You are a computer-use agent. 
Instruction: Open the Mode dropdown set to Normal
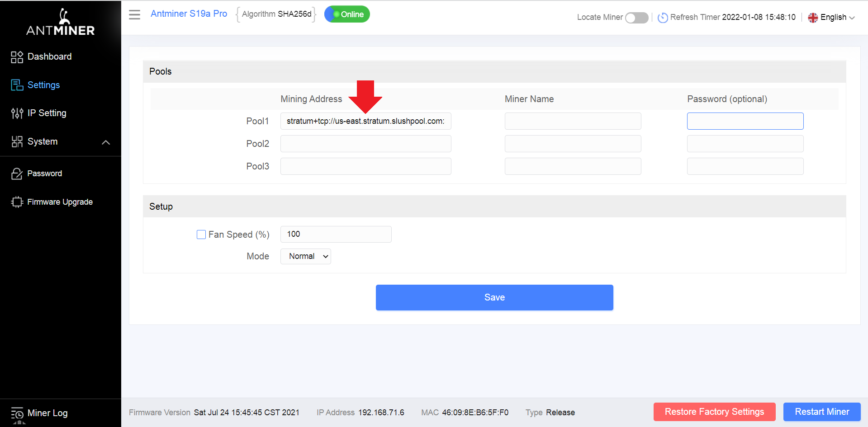(x=306, y=256)
